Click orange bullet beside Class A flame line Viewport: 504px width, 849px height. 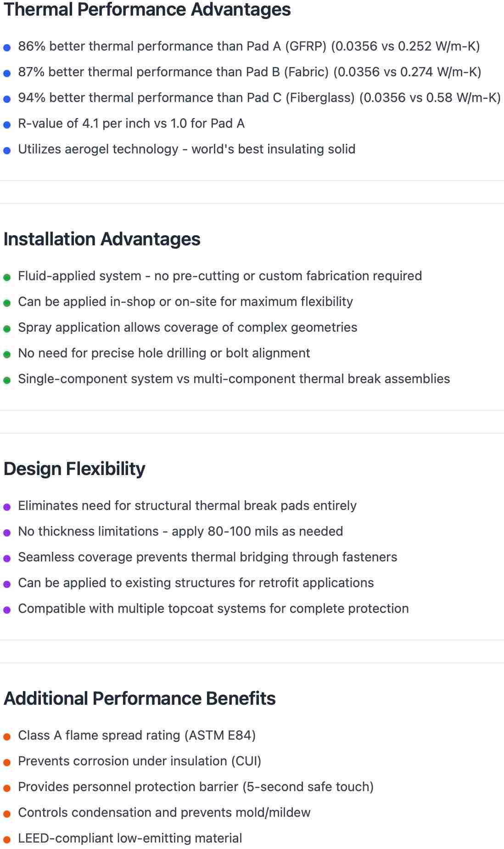7,736
